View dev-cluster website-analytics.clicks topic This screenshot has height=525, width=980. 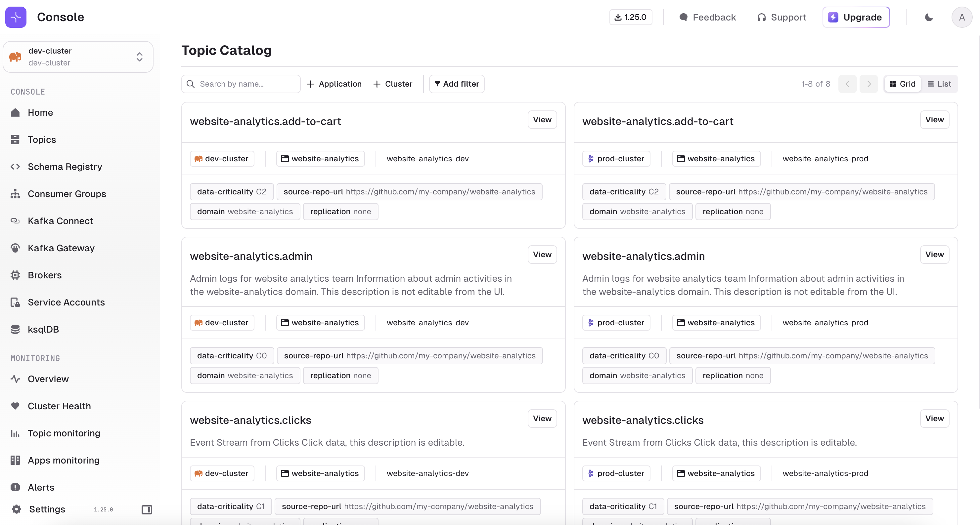[x=542, y=419]
